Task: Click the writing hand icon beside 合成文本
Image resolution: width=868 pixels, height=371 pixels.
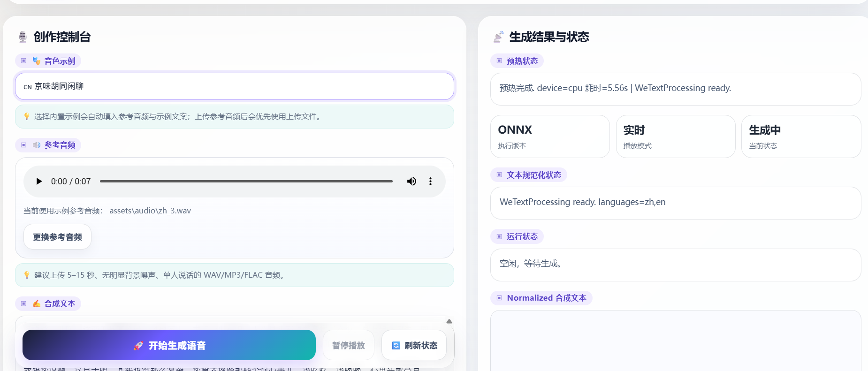Action: click(x=37, y=303)
